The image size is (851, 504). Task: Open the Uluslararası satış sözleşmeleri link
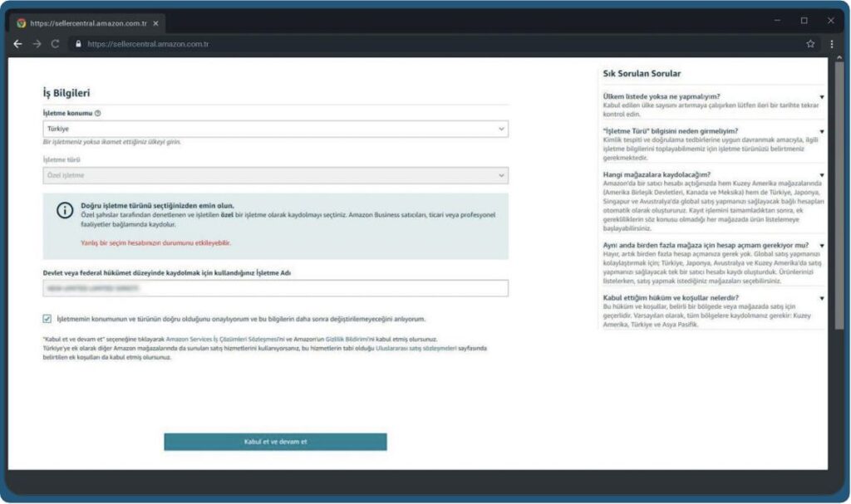pyautogui.click(x=416, y=348)
